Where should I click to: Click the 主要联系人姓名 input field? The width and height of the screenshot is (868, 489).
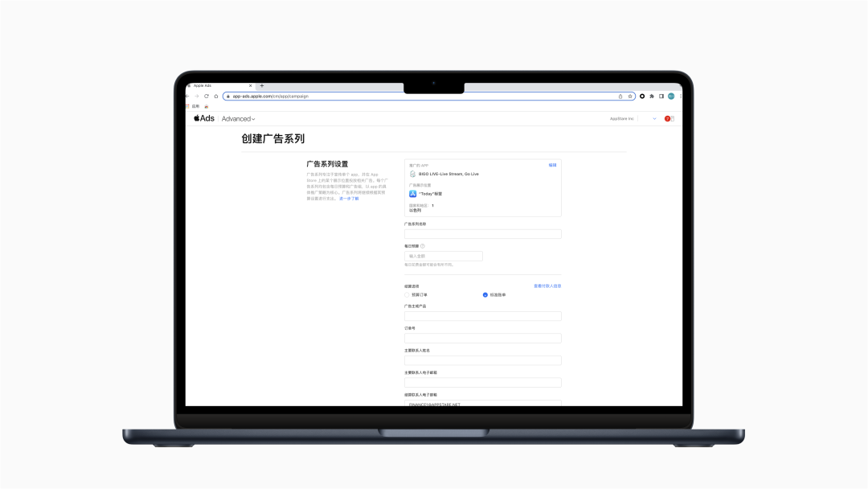pyautogui.click(x=483, y=360)
